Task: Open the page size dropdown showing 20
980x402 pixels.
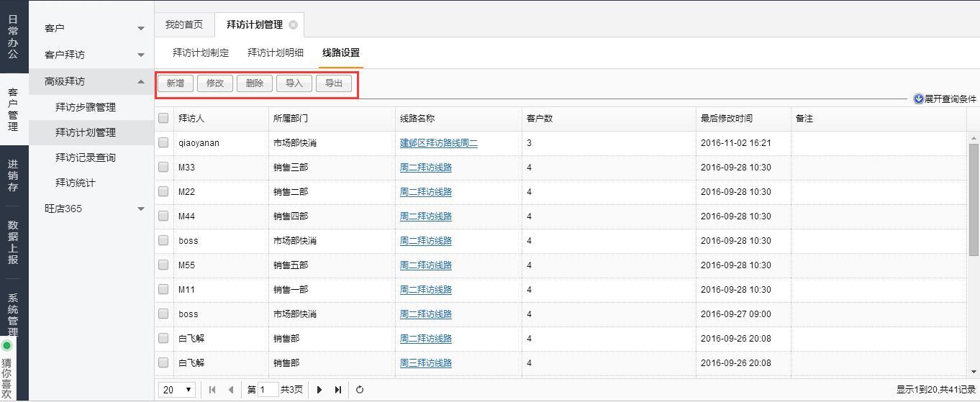Action: tap(177, 390)
